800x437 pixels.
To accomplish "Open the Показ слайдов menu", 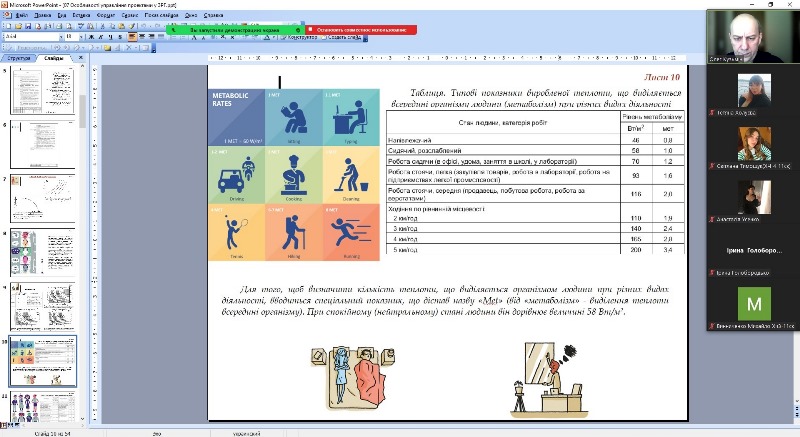I will click(161, 15).
